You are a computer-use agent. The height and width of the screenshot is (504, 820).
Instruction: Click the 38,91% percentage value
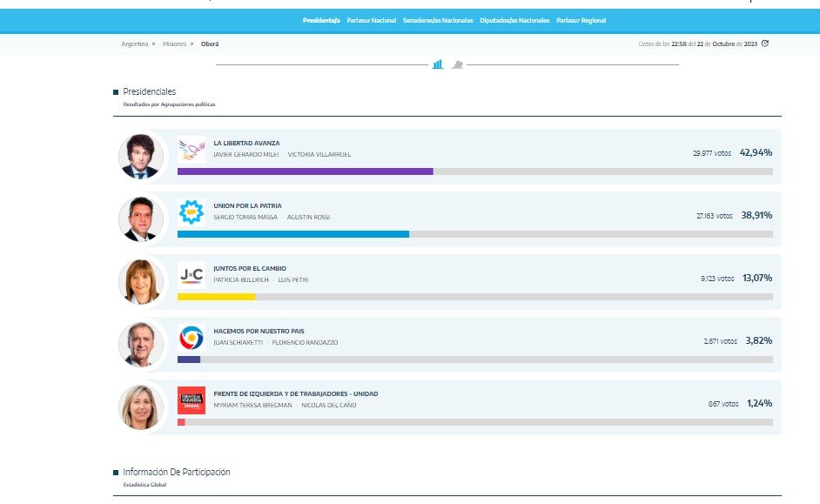click(756, 215)
